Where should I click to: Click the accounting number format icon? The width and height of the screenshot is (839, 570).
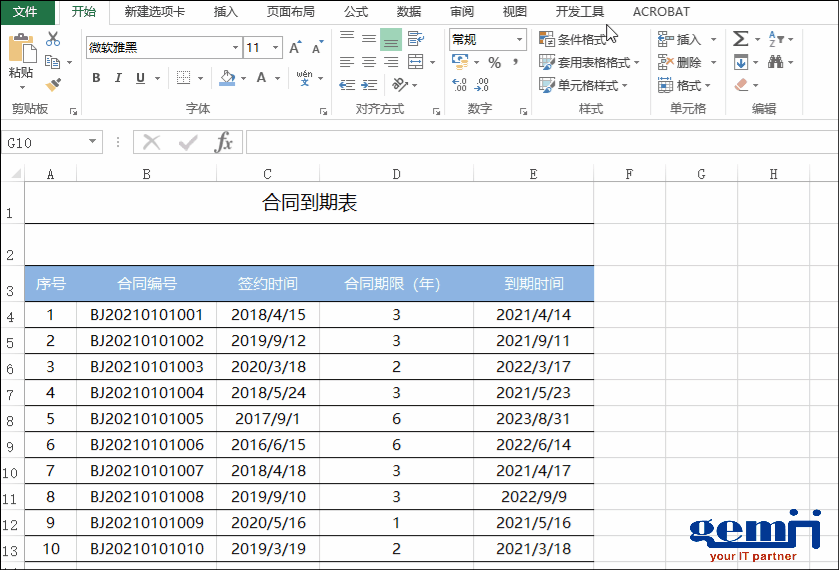click(x=460, y=62)
